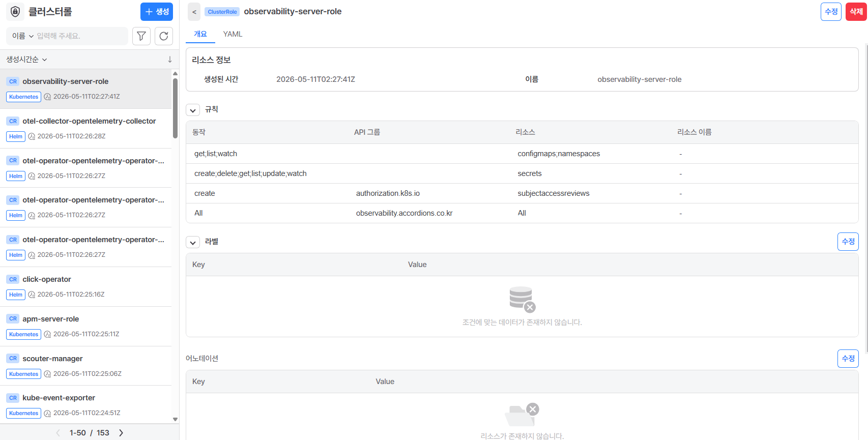Click the back arrow button
Screen dimensions: 868x440
coord(194,12)
